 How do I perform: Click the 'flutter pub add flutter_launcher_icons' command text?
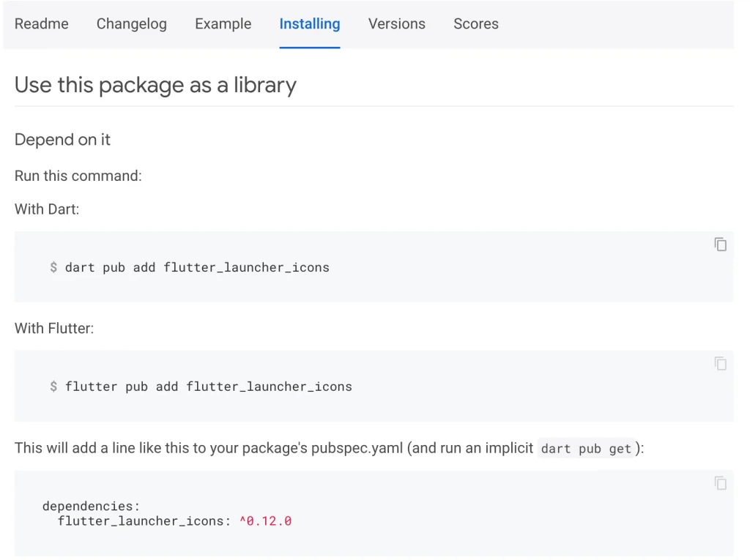(x=208, y=387)
